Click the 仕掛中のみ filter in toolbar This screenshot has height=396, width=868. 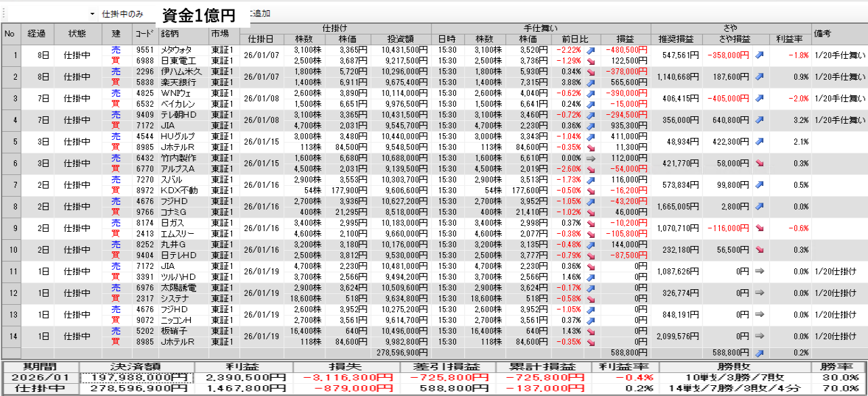(x=122, y=14)
